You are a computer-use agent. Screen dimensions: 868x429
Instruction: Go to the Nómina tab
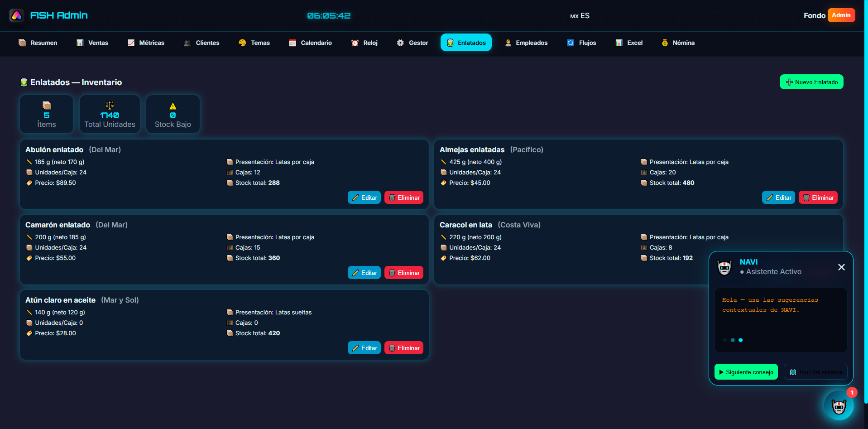click(x=678, y=43)
